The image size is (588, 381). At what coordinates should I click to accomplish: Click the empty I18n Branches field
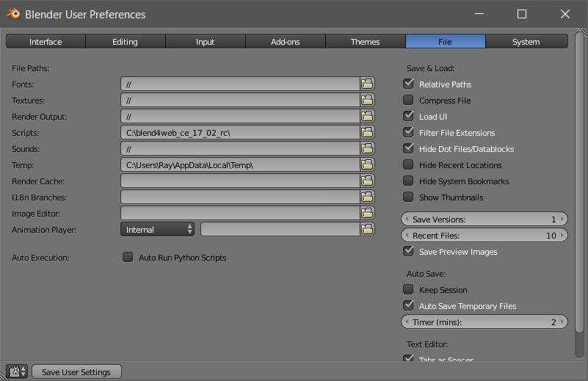click(240, 197)
